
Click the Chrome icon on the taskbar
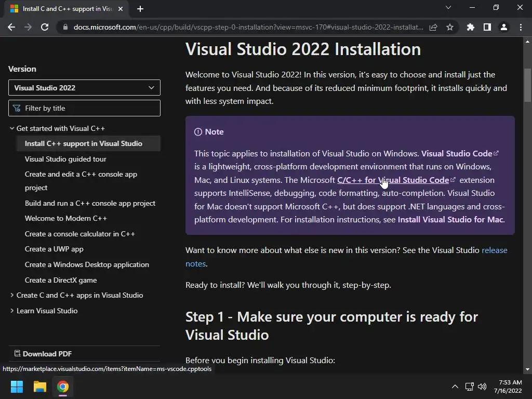tap(63, 387)
